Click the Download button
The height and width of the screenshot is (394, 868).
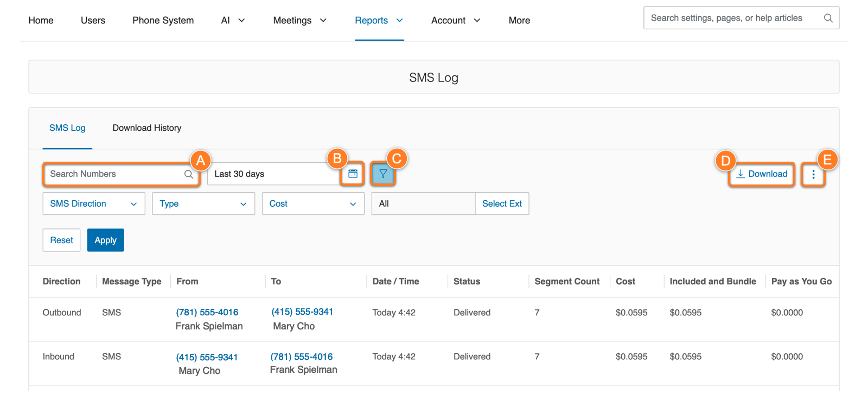click(x=762, y=174)
